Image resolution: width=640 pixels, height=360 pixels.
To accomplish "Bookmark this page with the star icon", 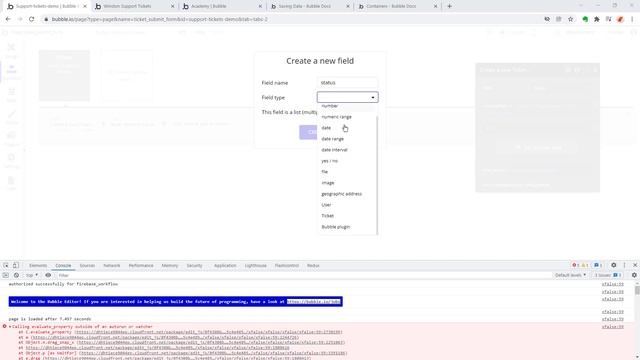I will [571, 19].
